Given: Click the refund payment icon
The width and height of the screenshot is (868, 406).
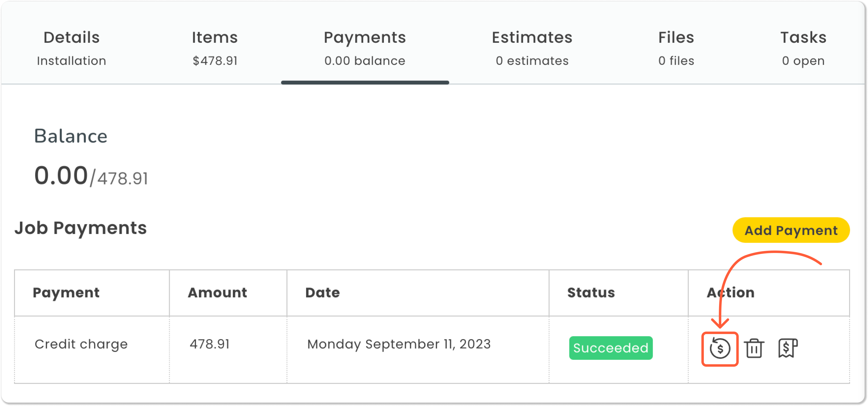Looking at the screenshot, I should point(720,348).
